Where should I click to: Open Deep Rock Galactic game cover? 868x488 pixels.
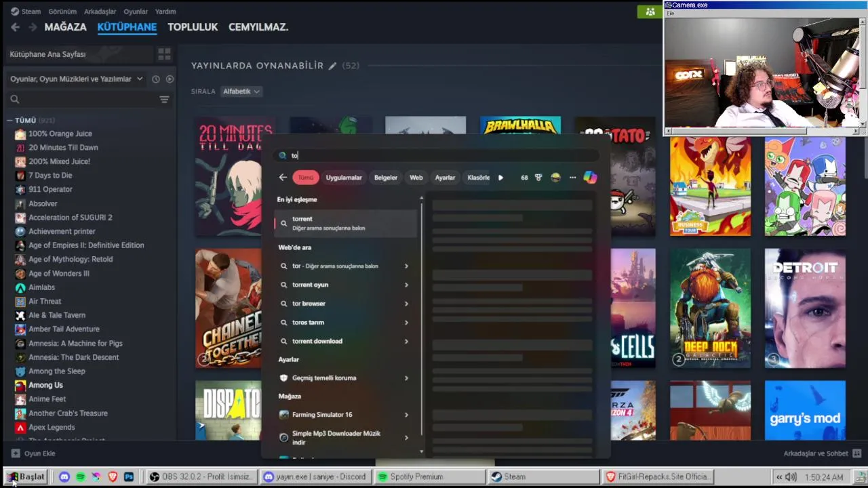[710, 308]
